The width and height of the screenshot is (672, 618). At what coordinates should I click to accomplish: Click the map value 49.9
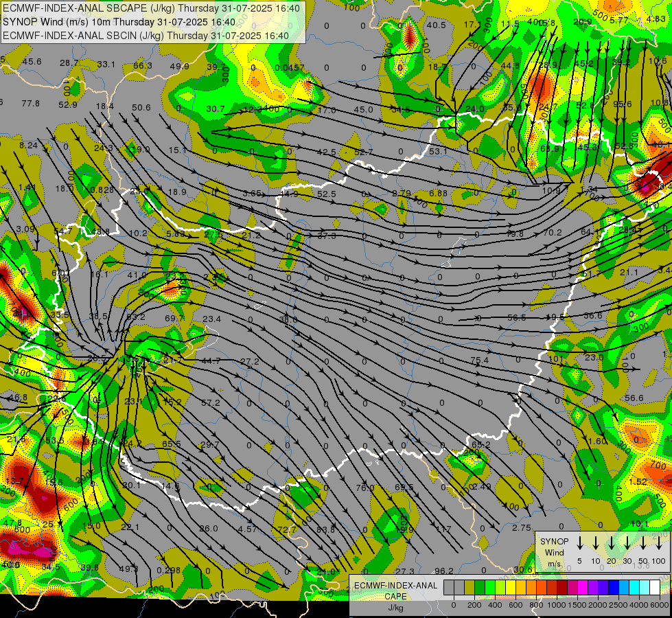(180, 66)
